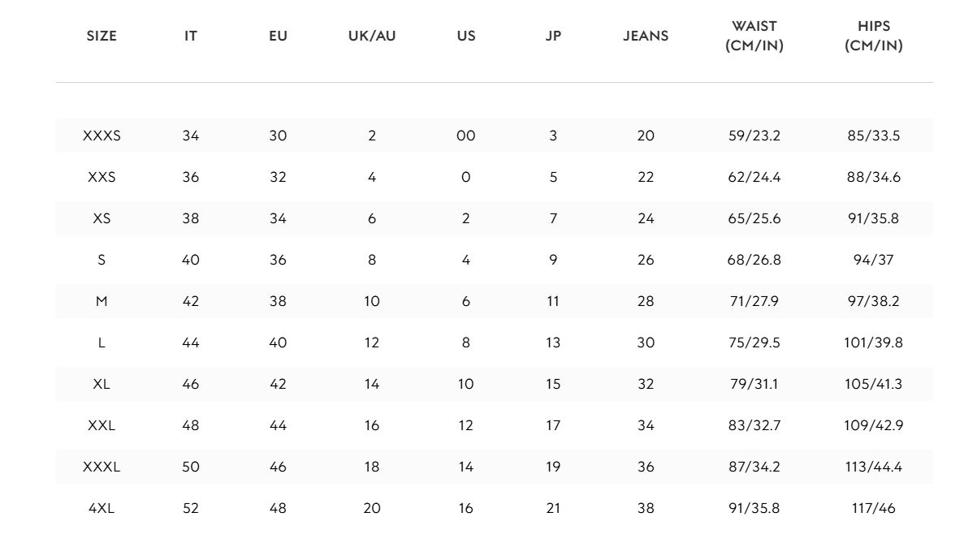Select the XS size row label
Image resolution: width=977 pixels, height=560 pixels.
[x=102, y=218]
